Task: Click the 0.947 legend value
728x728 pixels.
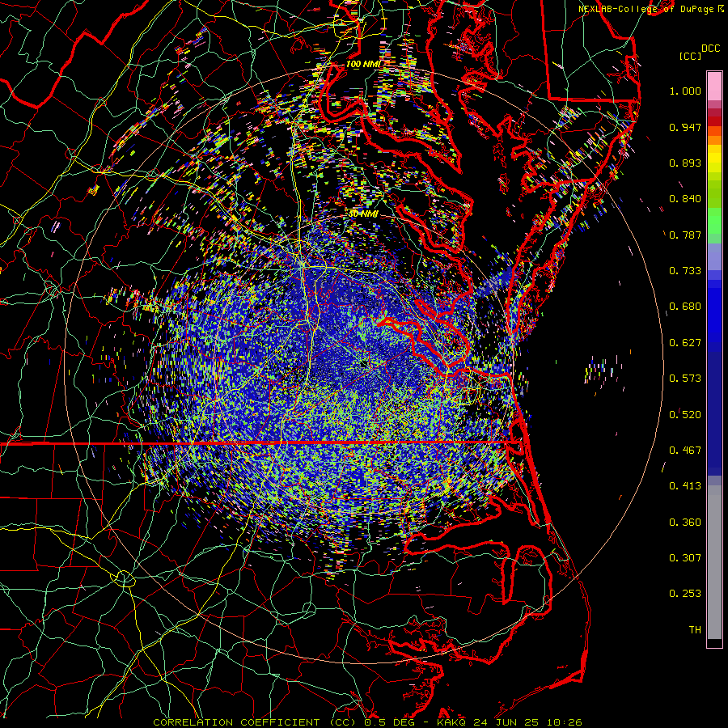Action: pos(685,127)
